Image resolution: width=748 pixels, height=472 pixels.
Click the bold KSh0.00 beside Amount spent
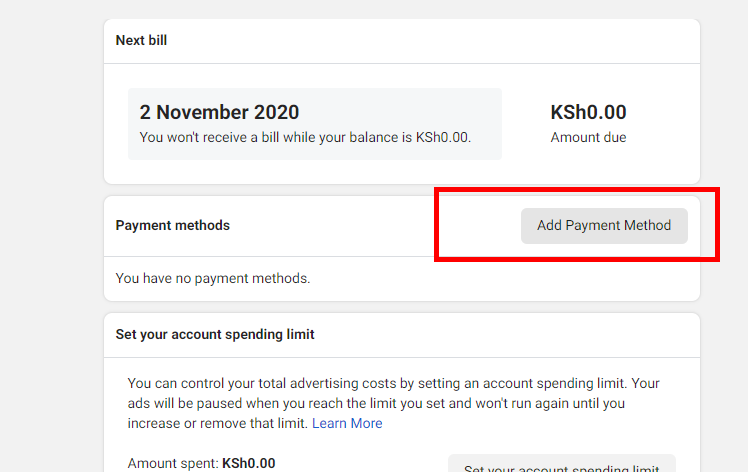click(249, 463)
